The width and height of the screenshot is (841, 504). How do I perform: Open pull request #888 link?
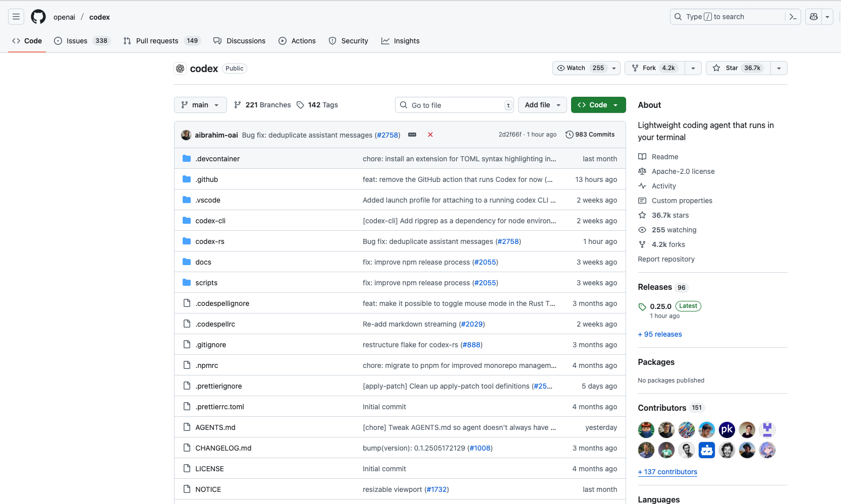pos(472,345)
